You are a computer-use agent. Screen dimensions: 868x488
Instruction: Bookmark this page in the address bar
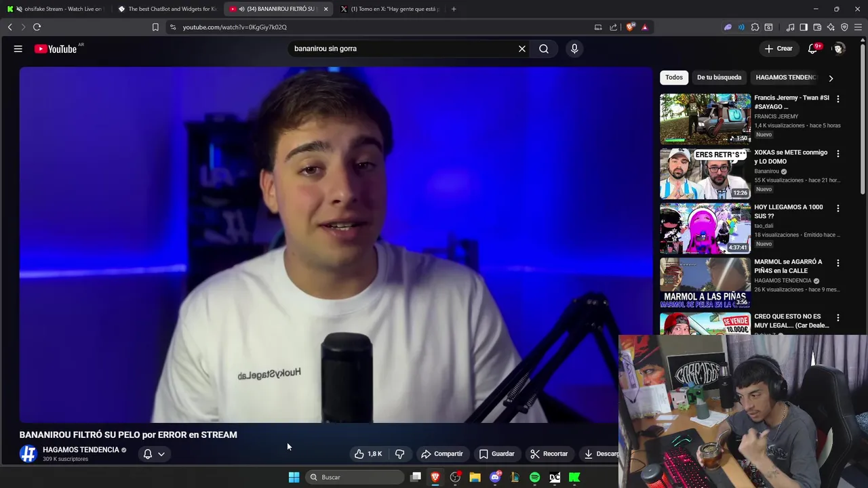click(x=155, y=27)
